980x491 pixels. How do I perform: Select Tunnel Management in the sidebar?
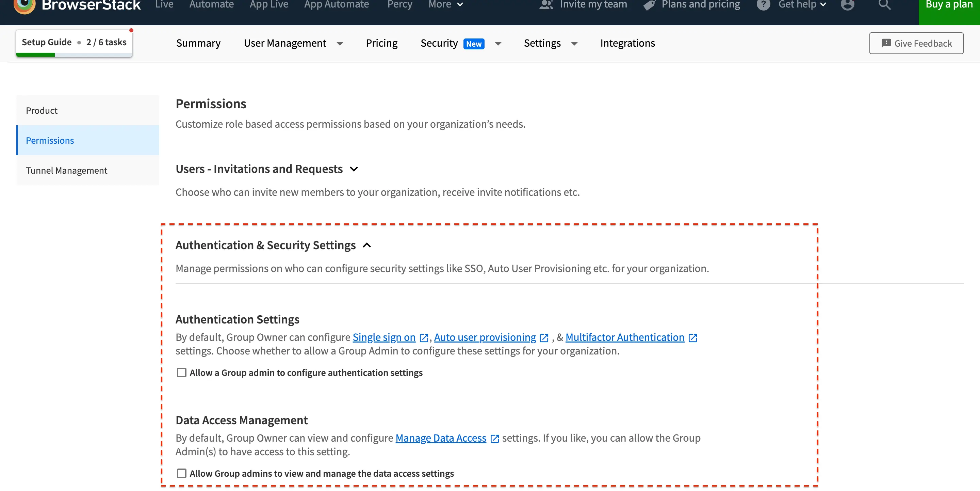tap(67, 171)
